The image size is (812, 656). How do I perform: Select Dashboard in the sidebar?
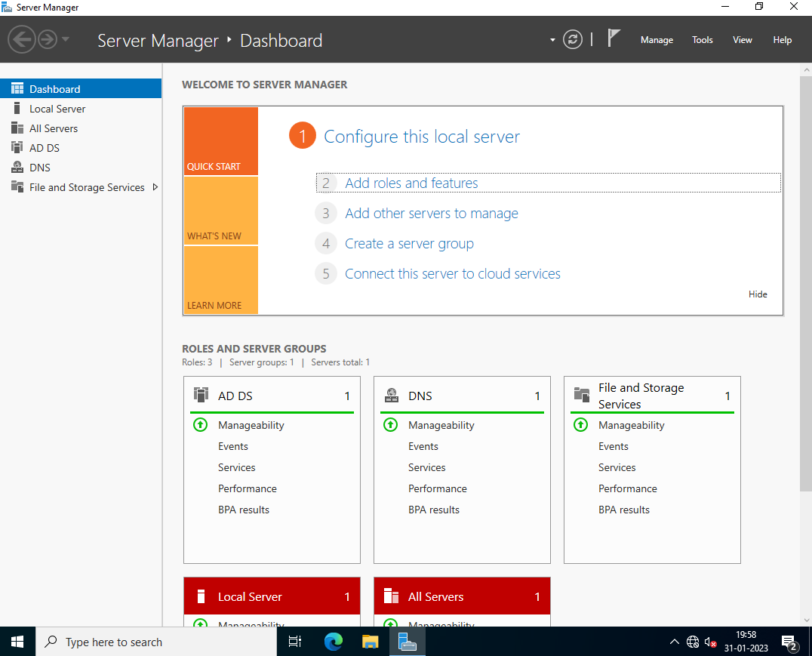(81, 88)
